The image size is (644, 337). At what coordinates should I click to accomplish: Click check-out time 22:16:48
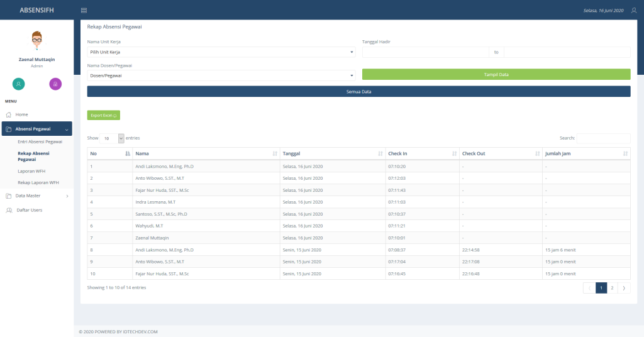click(x=470, y=273)
